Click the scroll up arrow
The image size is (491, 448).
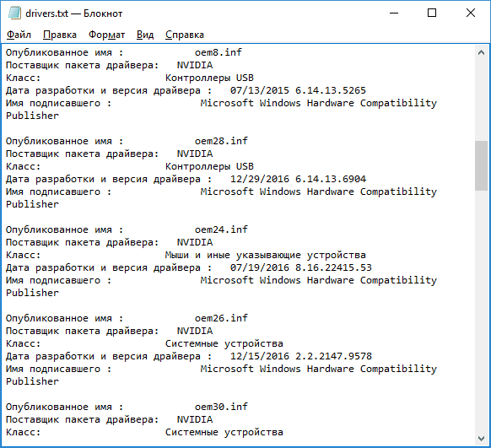coord(481,52)
